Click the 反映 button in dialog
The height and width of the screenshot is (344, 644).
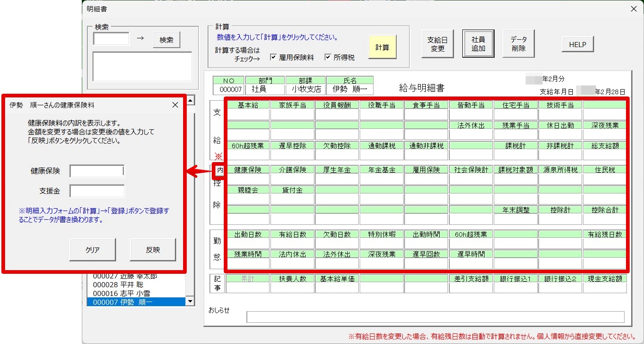point(153,250)
